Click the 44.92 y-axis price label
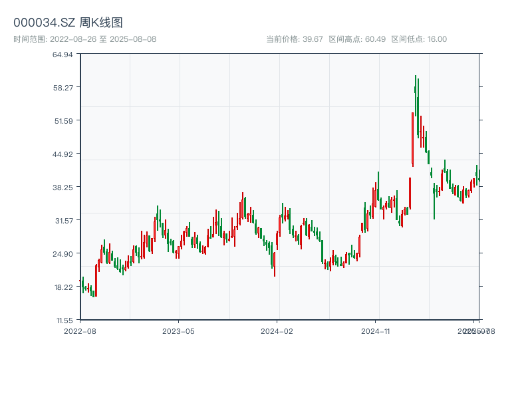 pyautogui.click(x=63, y=154)
